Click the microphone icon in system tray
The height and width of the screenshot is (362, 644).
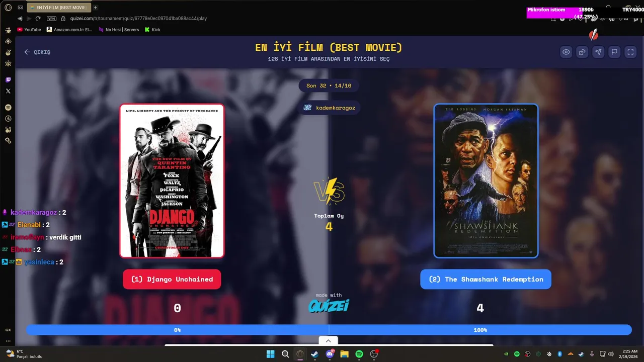point(592,354)
